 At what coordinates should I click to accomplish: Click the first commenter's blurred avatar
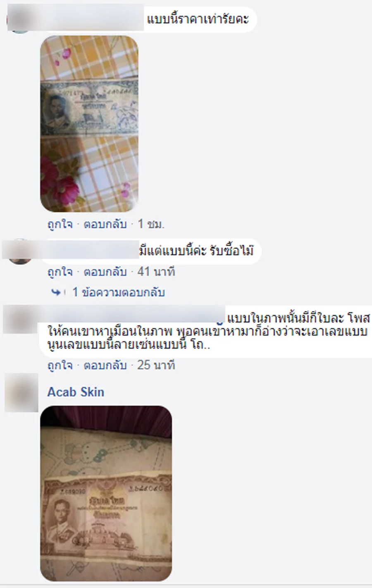[x=19, y=19]
